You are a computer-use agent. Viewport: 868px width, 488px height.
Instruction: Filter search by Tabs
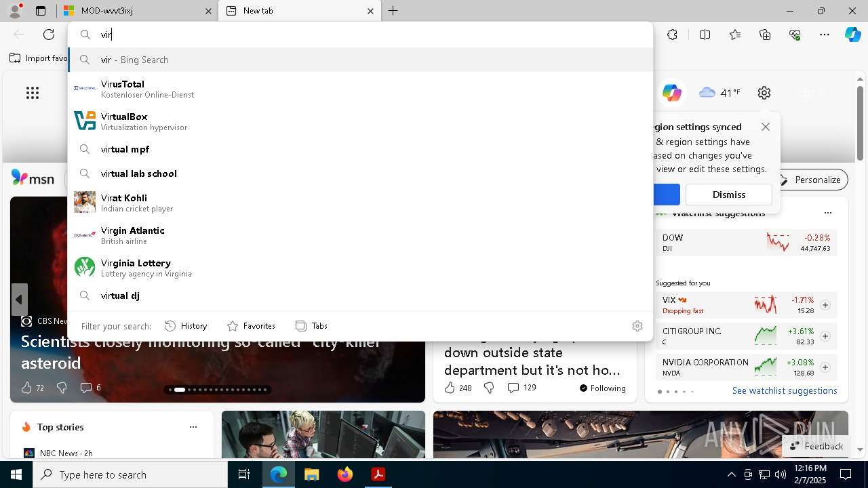(311, 326)
